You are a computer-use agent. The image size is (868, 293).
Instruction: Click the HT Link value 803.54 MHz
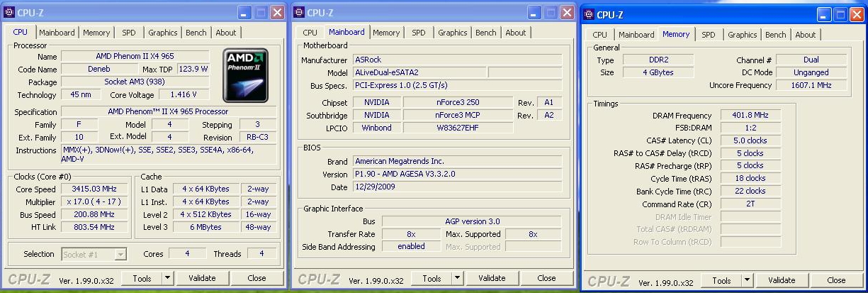[x=94, y=227]
